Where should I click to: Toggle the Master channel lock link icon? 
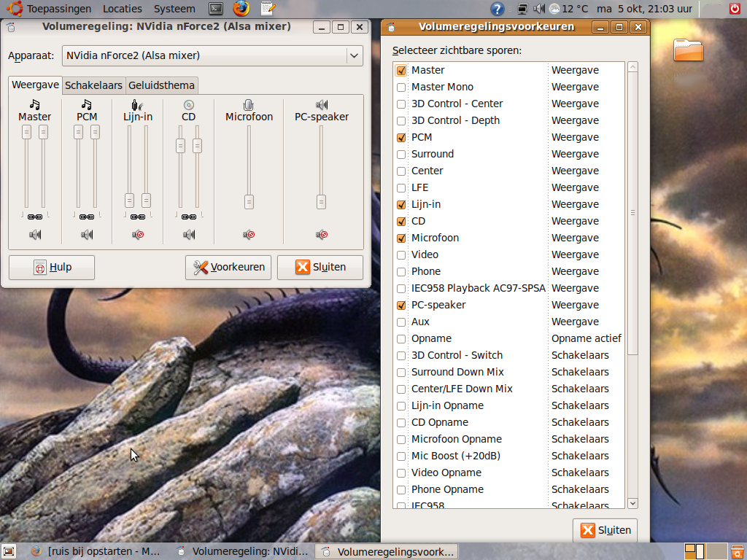35,217
